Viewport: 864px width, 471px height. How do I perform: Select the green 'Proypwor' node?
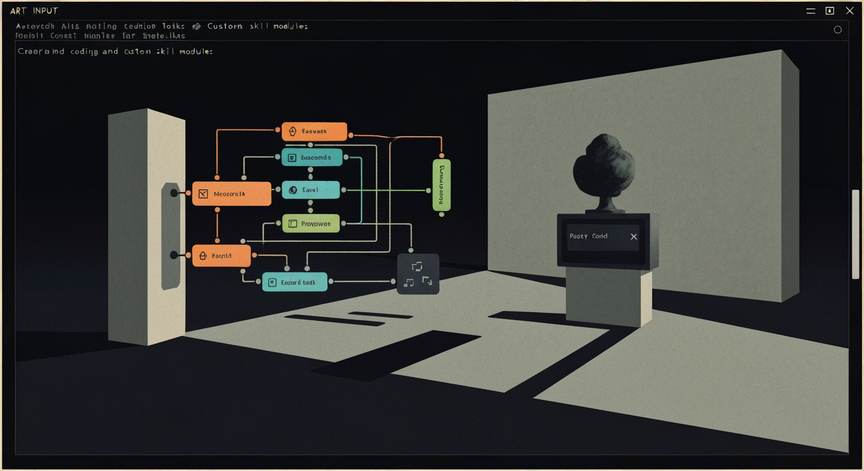pos(311,224)
